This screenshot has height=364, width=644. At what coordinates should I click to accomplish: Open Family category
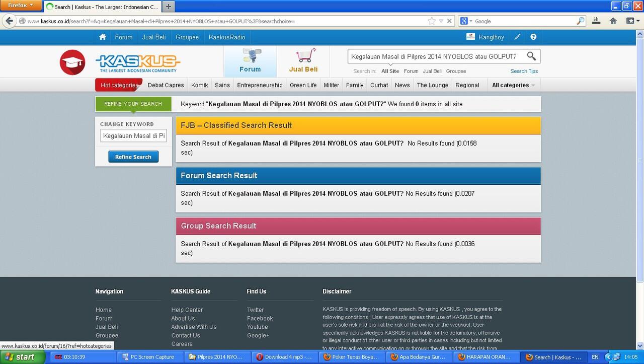coord(355,85)
